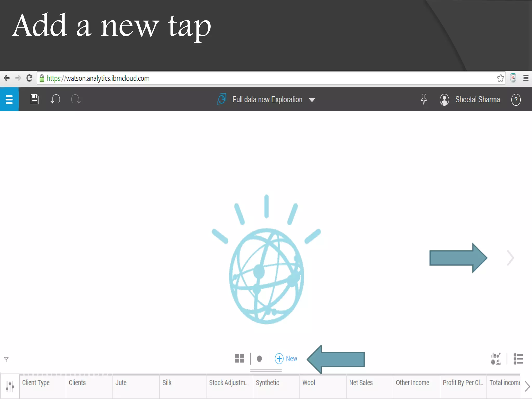Image resolution: width=532 pixels, height=399 pixels.
Task: Expand Full data new Exploration dropdown
Action: pos(312,100)
